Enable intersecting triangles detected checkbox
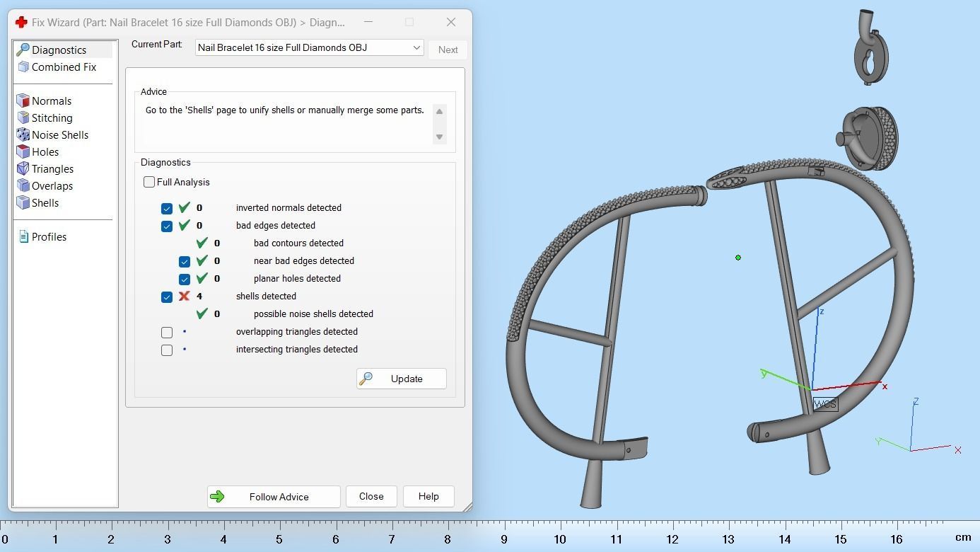The image size is (980, 552). 167,350
